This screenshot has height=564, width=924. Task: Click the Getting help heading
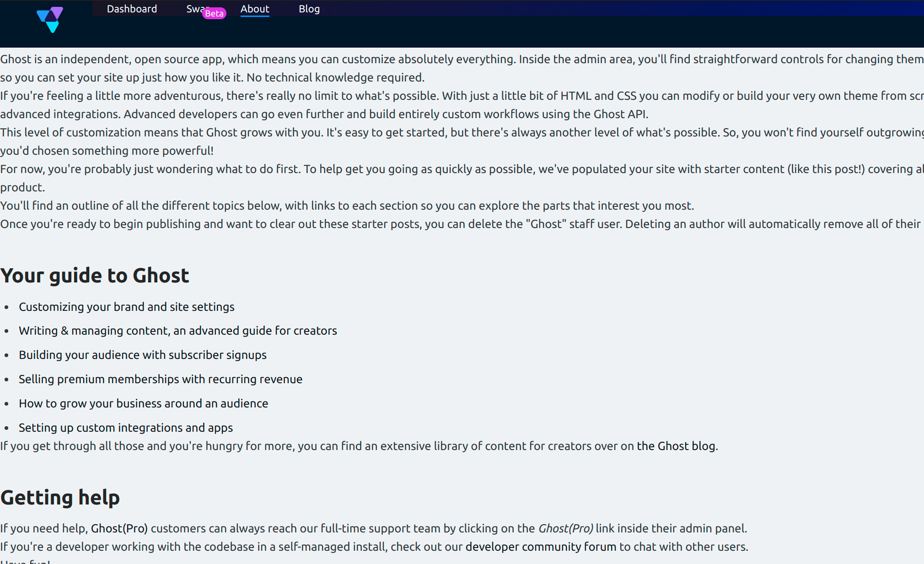pos(60,497)
